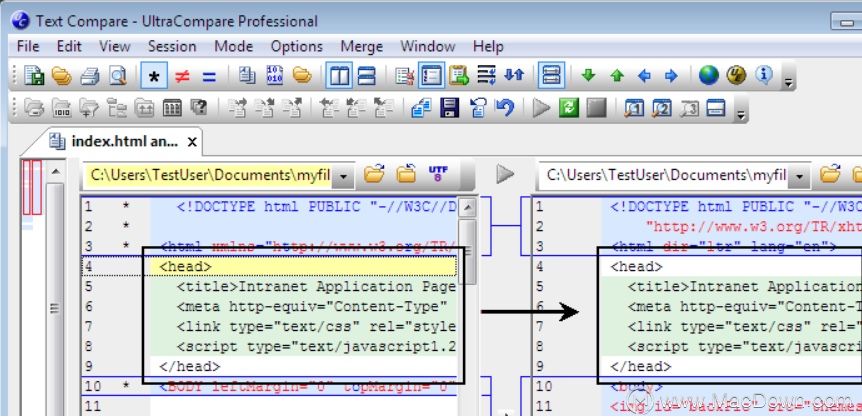Go to next difference (green down arrow)
Image resolution: width=862 pixels, height=420 pixels.
588,76
